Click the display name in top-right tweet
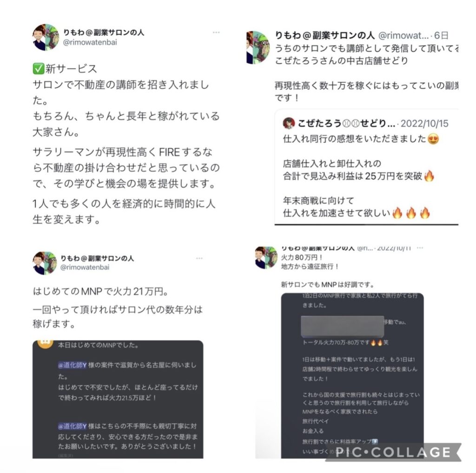 324,35
